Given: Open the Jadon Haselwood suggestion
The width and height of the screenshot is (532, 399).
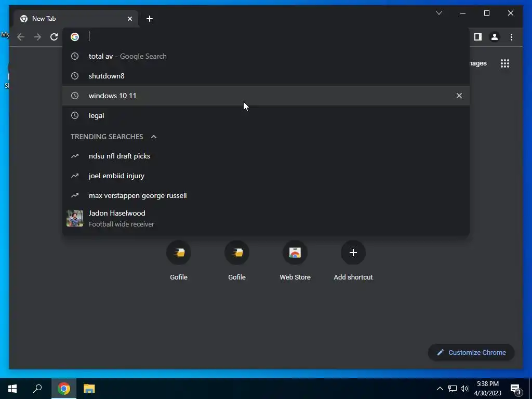Looking at the screenshot, I should [266, 219].
